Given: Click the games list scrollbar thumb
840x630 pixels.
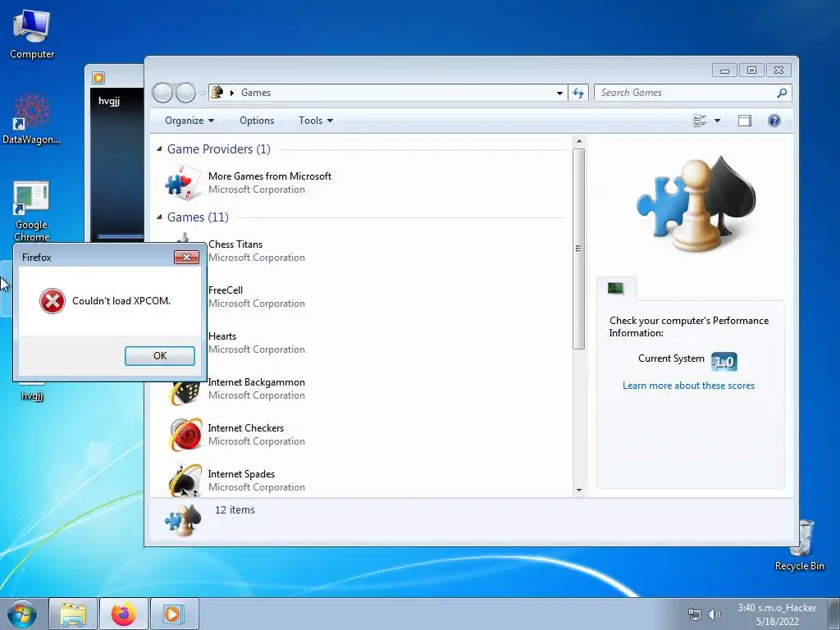Looking at the screenshot, I should click(578, 249).
